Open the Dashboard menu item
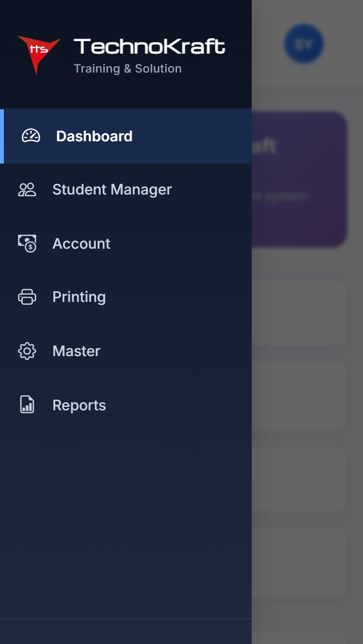The image size is (363, 644). coord(126,136)
